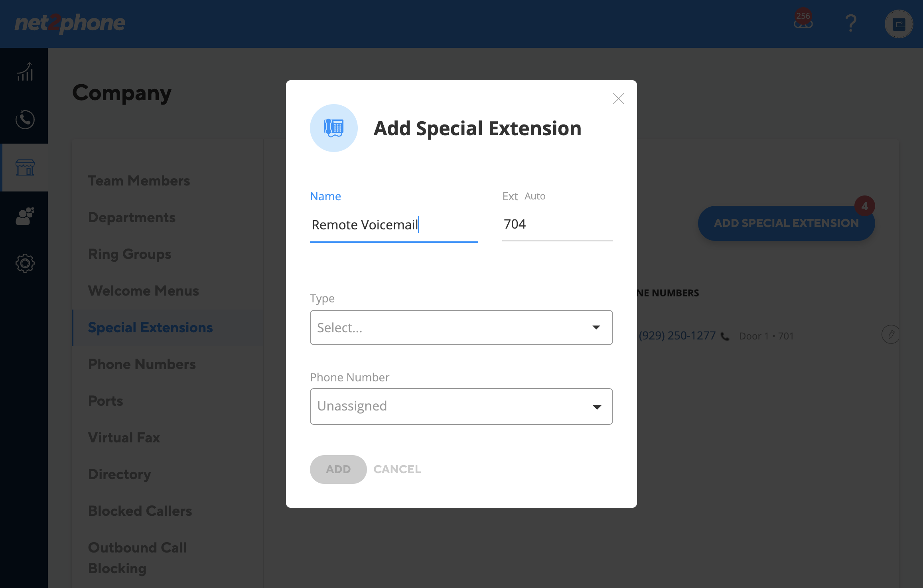Open the calls history sidebar icon
This screenshot has height=588, width=923.
(25, 119)
